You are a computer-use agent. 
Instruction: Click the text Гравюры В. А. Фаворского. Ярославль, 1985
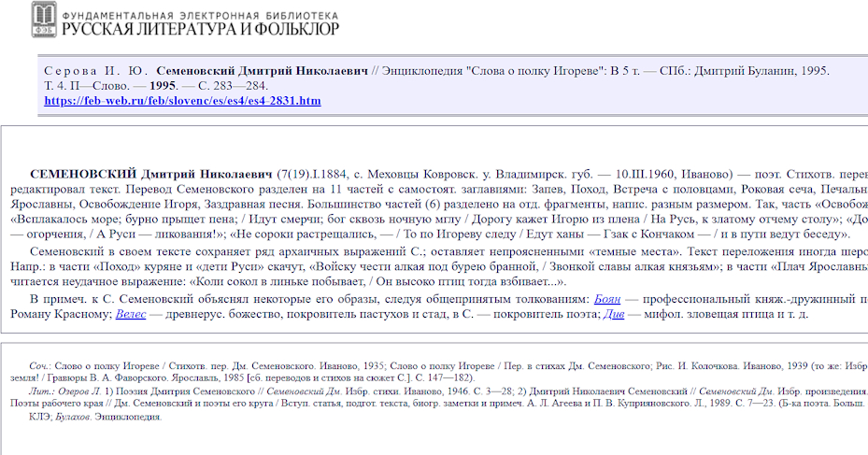click(x=146, y=378)
